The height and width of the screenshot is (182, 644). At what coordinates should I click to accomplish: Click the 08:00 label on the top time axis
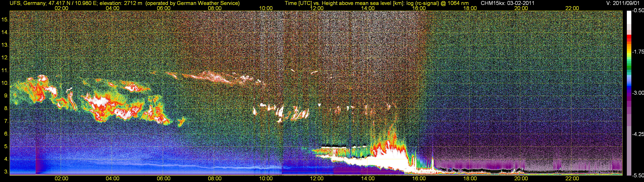pyautogui.click(x=215, y=8)
